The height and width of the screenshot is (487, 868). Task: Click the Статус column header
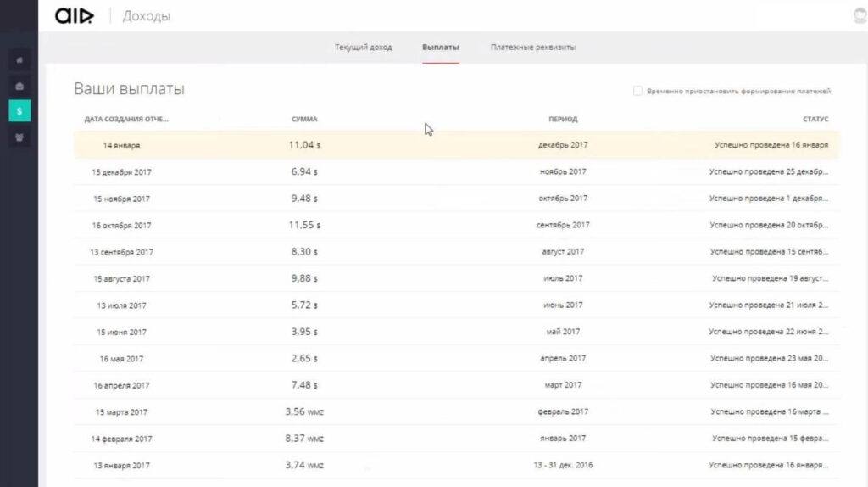(815, 120)
